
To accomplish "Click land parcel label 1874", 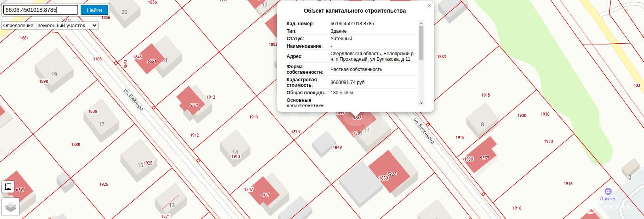I will pyautogui.click(x=295, y=132).
